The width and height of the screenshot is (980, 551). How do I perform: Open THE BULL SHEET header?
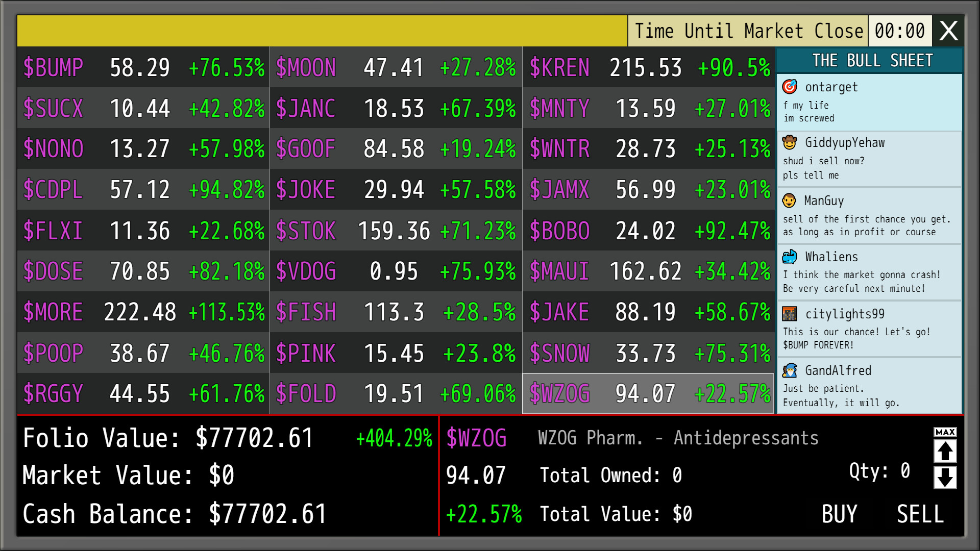click(872, 61)
